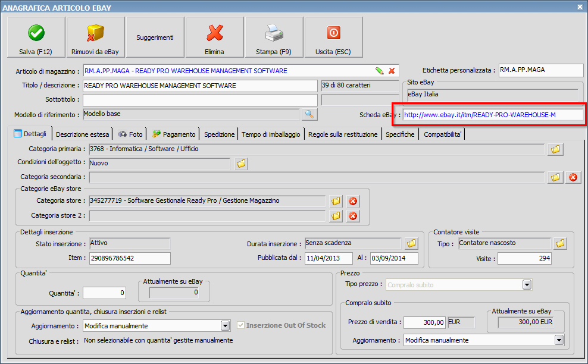This screenshot has height=364, width=588.
Task: Click the Sottotitolo input field
Action: pos(200,100)
